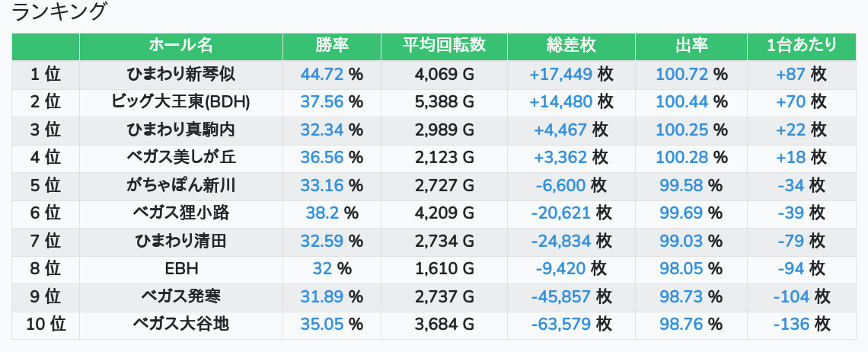Click the +17,449 total difference value

tap(560, 74)
